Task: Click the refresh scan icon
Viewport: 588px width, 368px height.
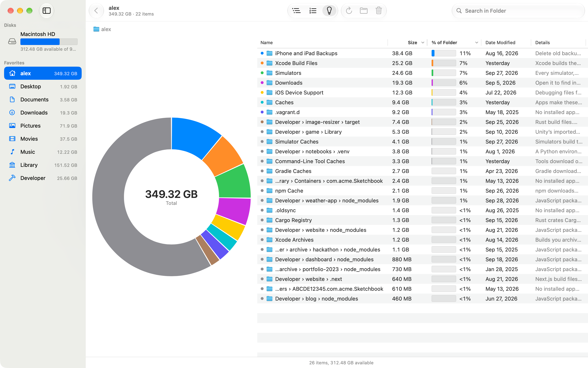Action: click(349, 11)
